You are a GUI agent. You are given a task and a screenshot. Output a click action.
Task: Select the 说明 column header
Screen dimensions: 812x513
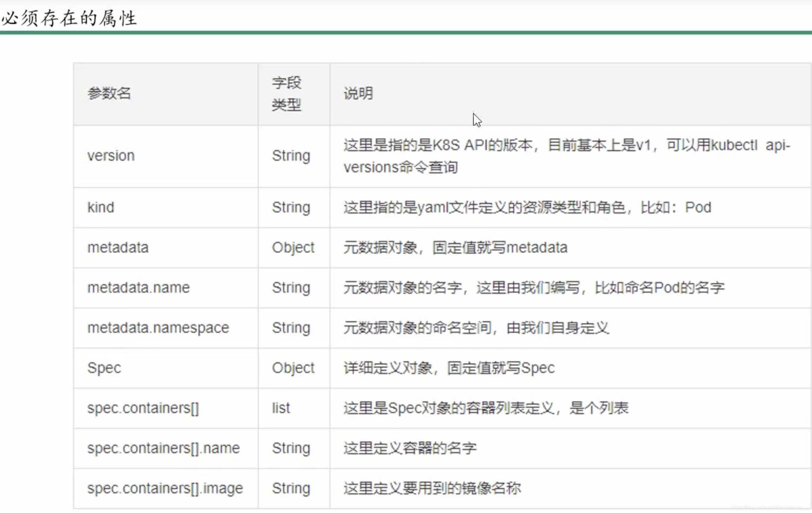click(357, 94)
